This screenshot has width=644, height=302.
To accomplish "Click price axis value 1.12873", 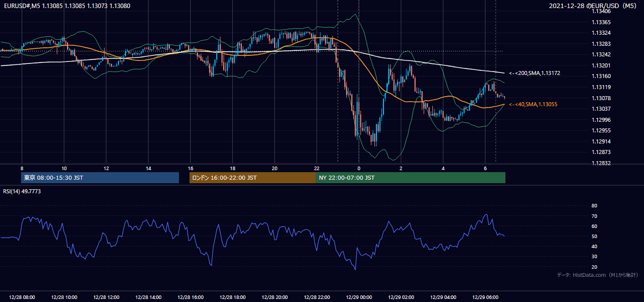I will (x=601, y=152).
